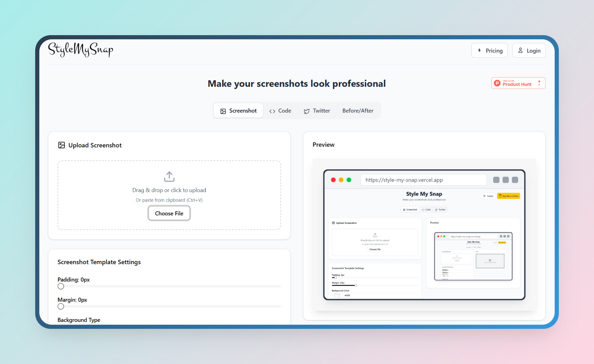Switch to the Before/After tab
The width and height of the screenshot is (594, 364).
(358, 111)
